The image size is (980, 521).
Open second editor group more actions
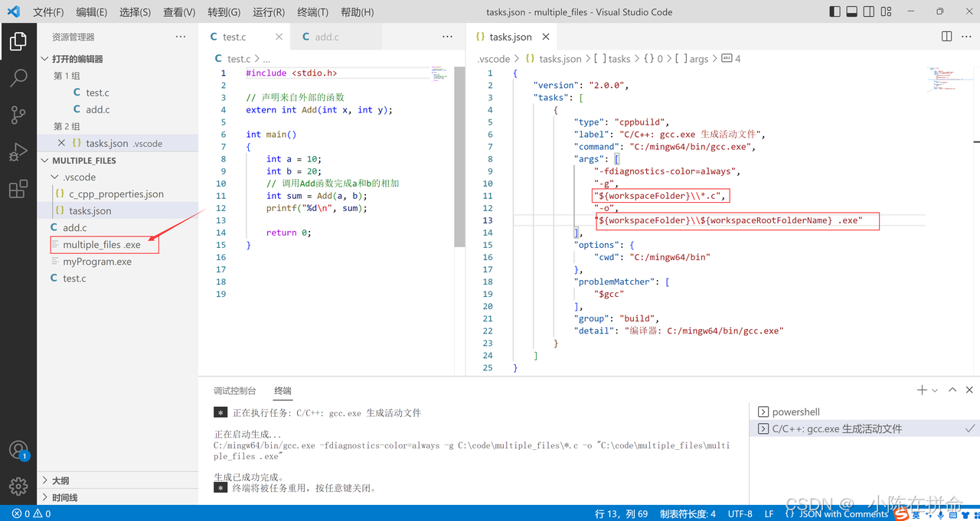click(x=965, y=37)
